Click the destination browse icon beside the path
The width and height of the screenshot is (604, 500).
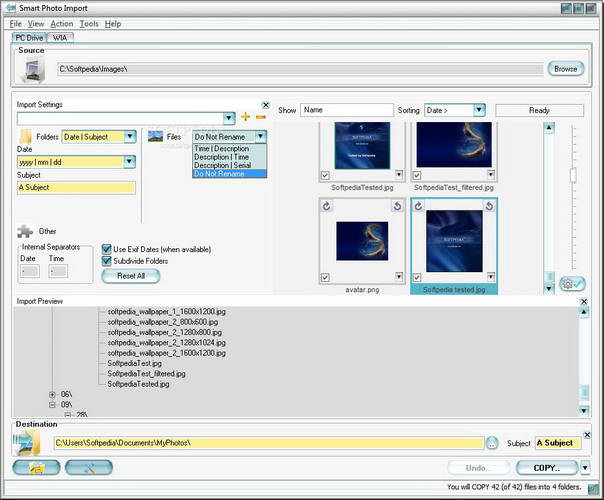[492, 443]
